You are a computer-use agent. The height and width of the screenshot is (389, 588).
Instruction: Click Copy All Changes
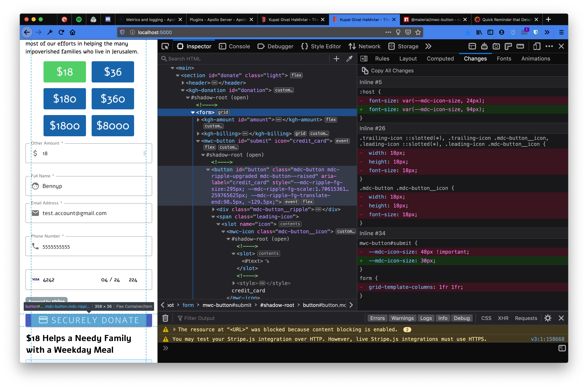[392, 70]
